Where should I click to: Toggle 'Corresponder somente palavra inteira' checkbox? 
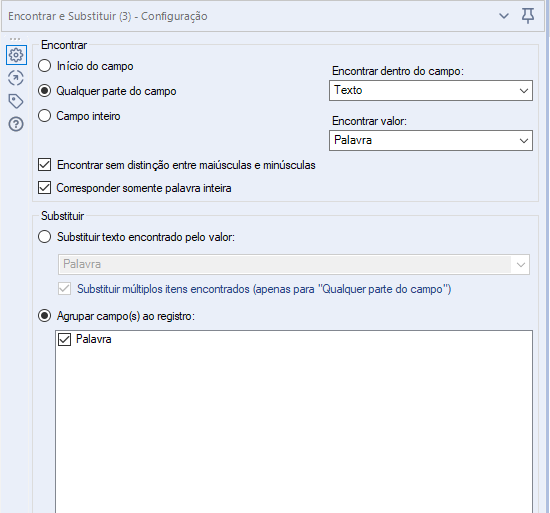(x=45, y=188)
